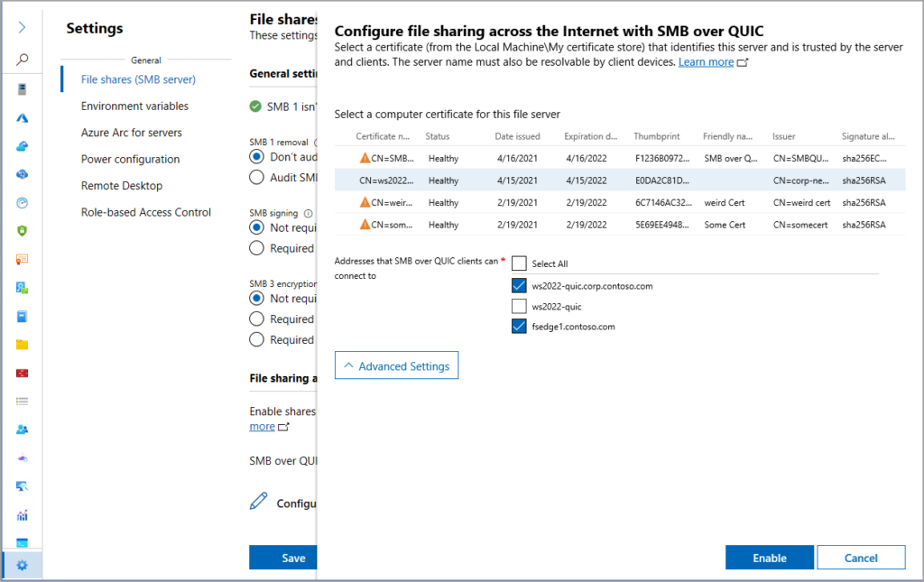924x582 pixels.
Task: Open the Scheduled Tasks clock icon
Action: (23, 200)
